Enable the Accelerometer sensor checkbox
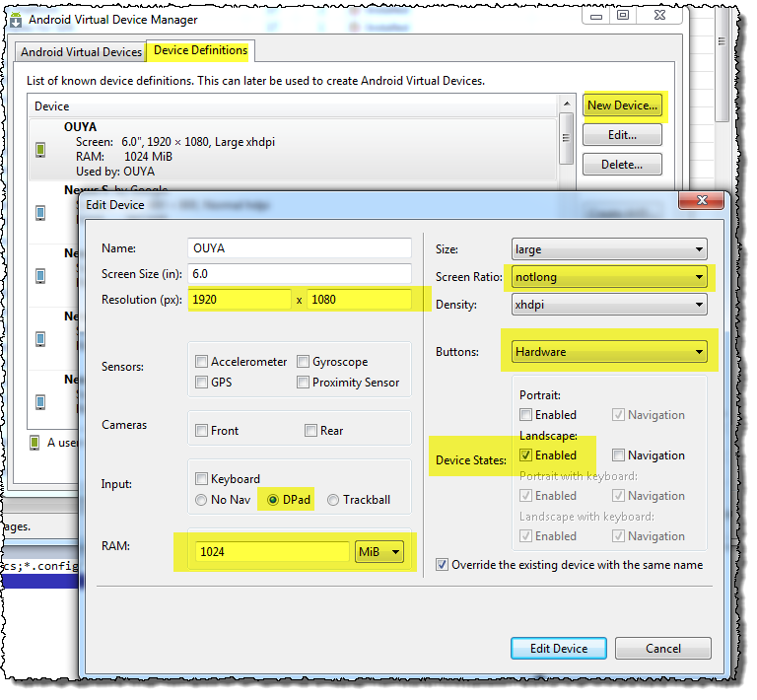This screenshot has height=700, width=757. pyautogui.click(x=202, y=362)
